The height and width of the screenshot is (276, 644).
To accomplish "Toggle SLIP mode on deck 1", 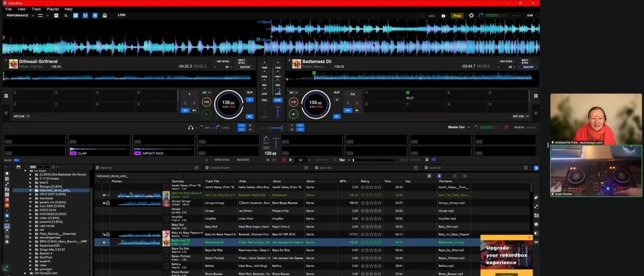I will [250, 93].
